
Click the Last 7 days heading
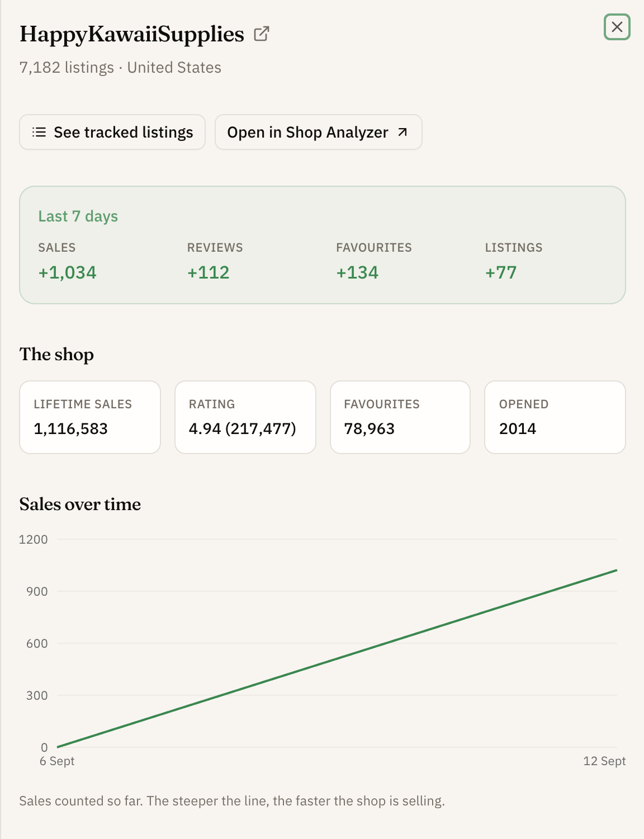pyautogui.click(x=78, y=216)
